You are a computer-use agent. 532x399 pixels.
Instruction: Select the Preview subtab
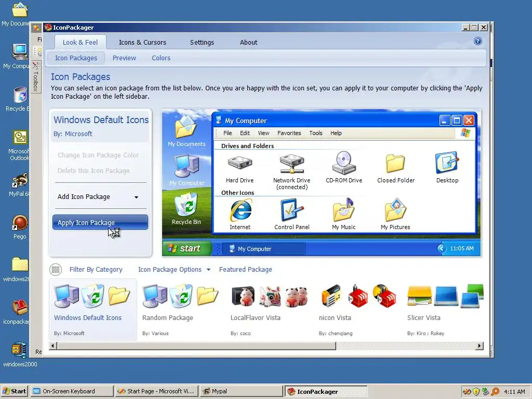tap(124, 58)
